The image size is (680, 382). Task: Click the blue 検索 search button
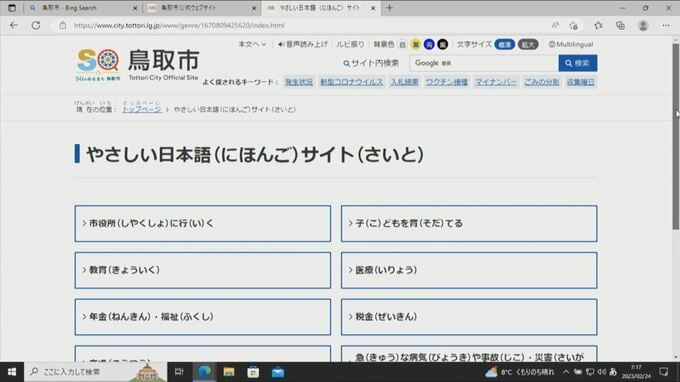(x=578, y=63)
